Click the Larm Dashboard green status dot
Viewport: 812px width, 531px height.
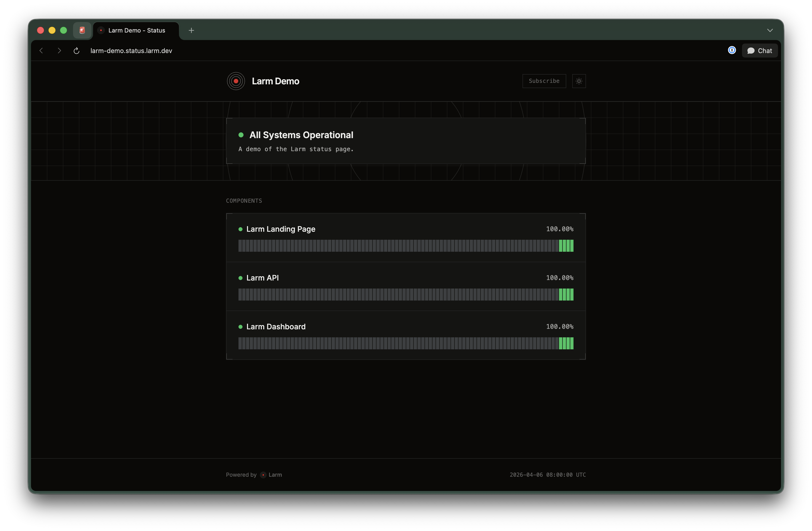(240, 327)
